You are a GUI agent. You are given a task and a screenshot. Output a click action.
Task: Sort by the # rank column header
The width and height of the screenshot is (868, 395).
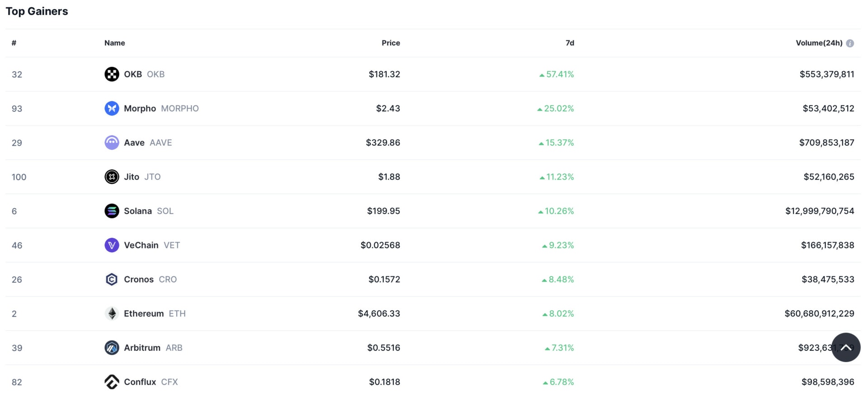14,43
